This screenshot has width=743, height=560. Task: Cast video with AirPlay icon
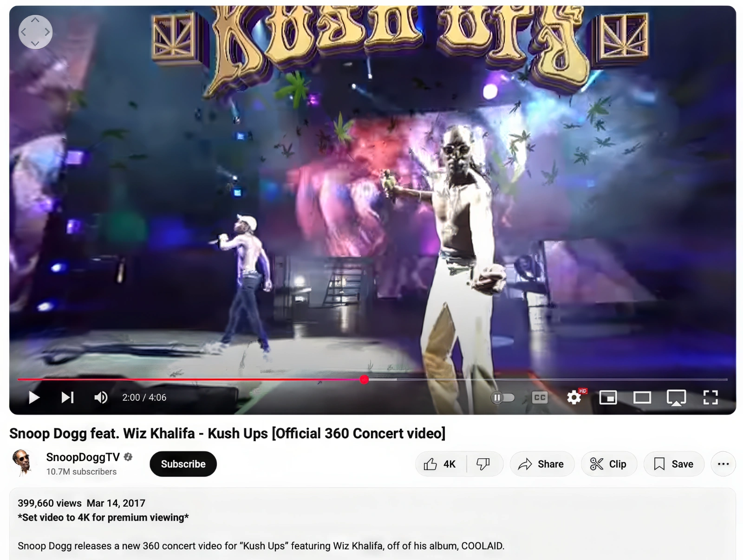[676, 397]
